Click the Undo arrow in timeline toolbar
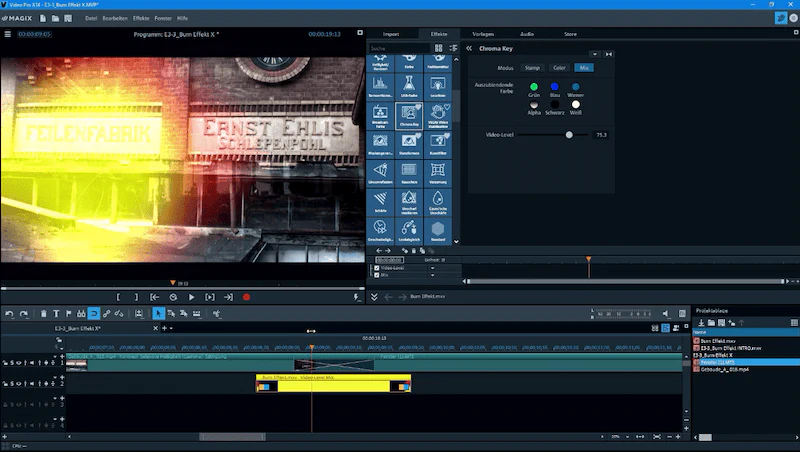 click(x=9, y=313)
